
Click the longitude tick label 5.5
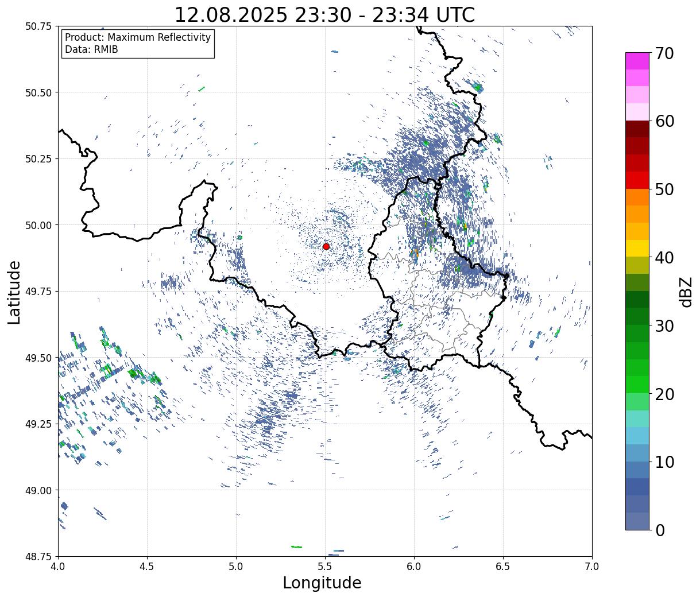(325, 567)
